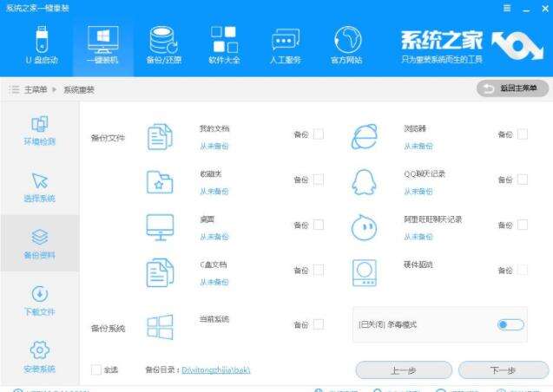Image resolution: width=553 pixels, height=392 pixels.
Task: Click the 我的文档 documents icon
Action: pos(160,137)
